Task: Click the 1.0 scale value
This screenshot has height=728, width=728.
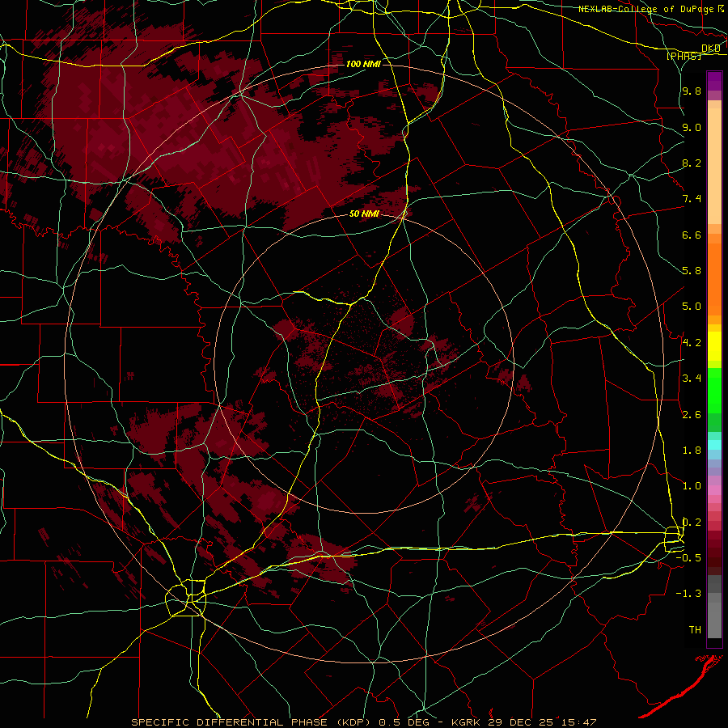Action: (x=692, y=486)
